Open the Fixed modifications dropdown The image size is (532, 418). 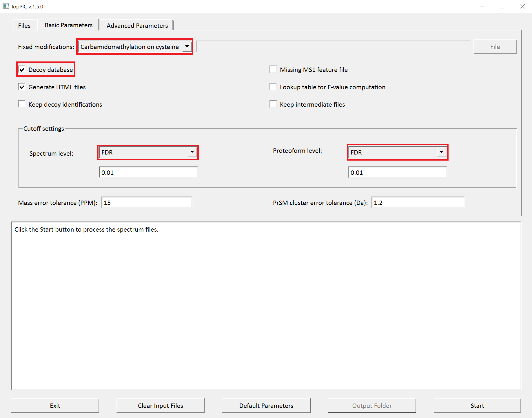[x=135, y=47]
